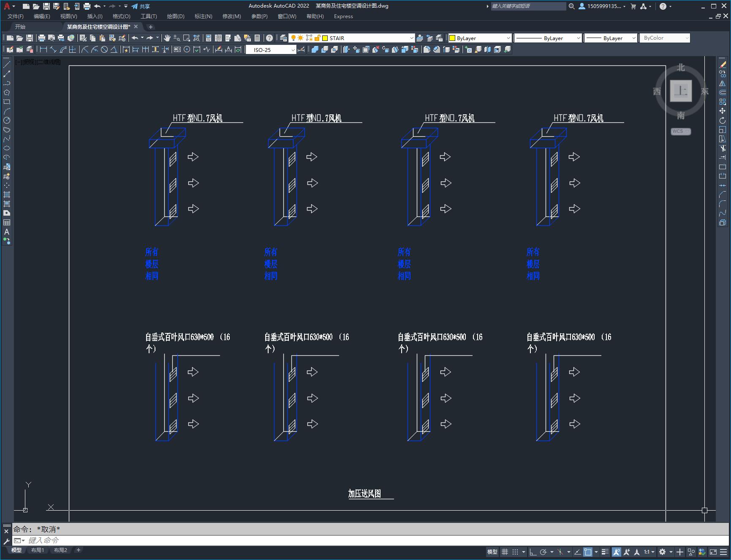731x560 pixels.
Task: Select the Polygon draw tool
Action: (7, 92)
